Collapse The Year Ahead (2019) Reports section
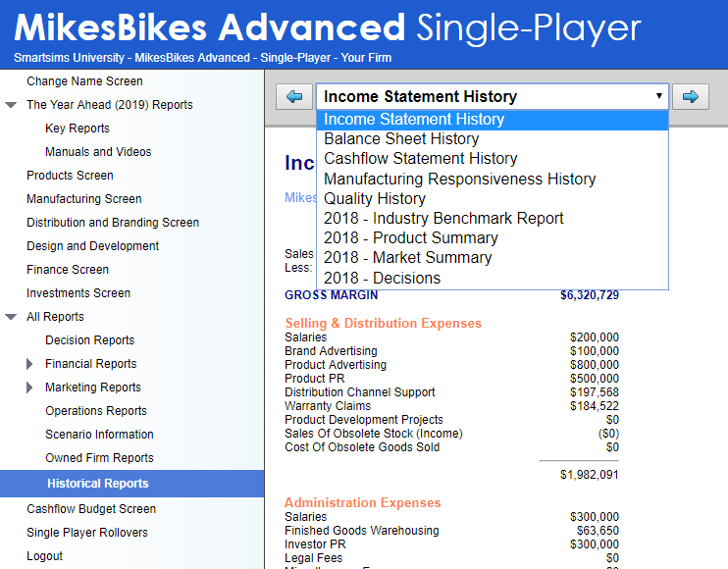 click(11, 105)
